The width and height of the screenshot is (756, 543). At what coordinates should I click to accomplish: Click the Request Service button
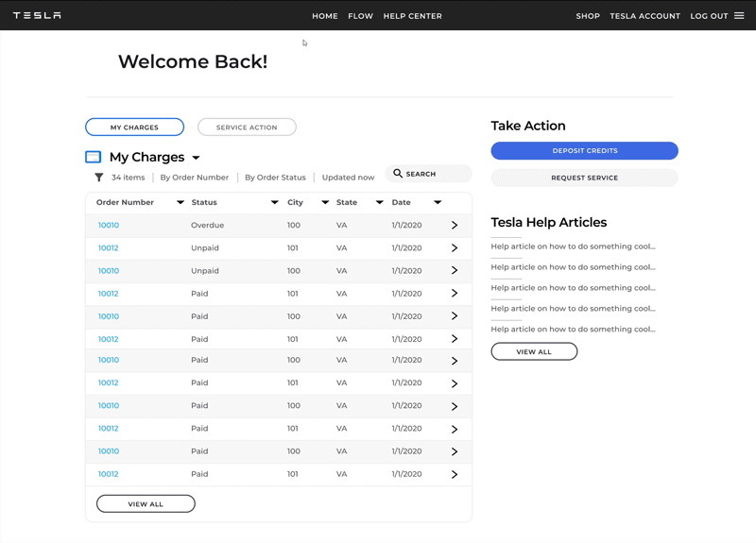584,178
